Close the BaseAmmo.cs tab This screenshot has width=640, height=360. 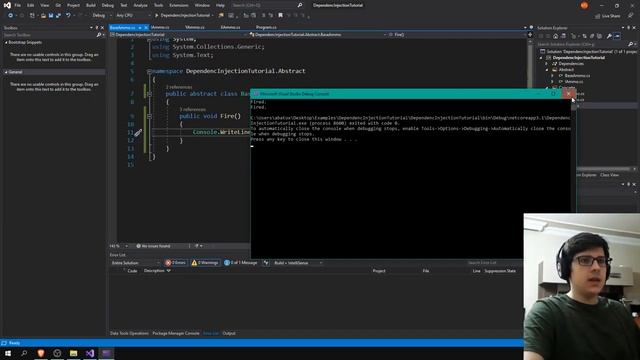pyautogui.click(x=146, y=27)
